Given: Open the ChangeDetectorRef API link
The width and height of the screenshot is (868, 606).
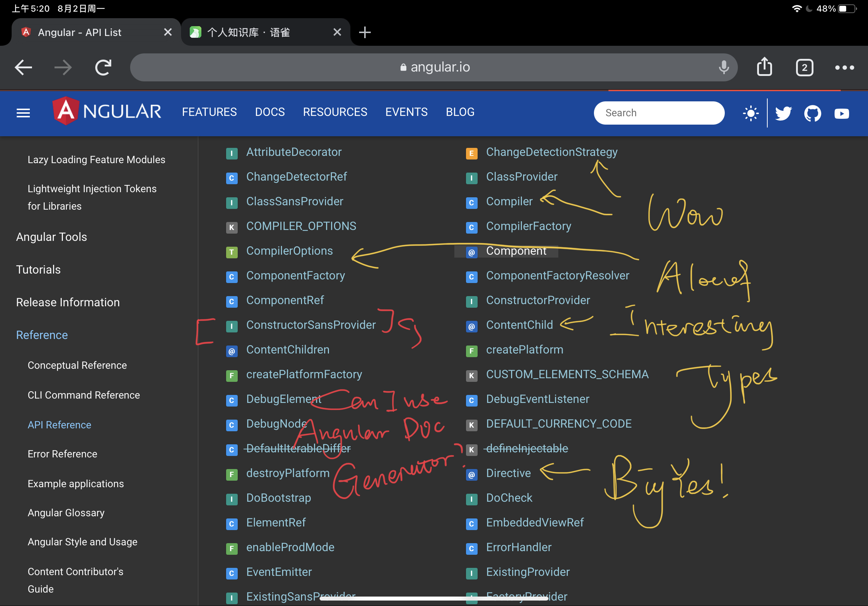Looking at the screenshot, I should tap(296, 177).
